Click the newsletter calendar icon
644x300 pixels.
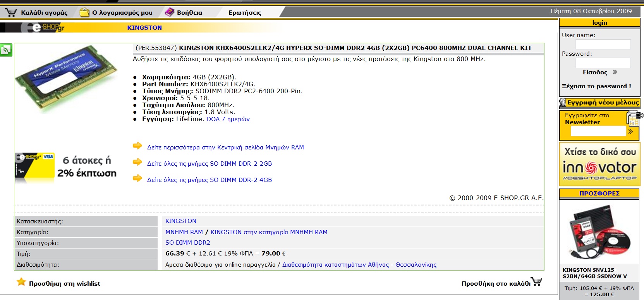pyautogui.click(x=634, y=118)
